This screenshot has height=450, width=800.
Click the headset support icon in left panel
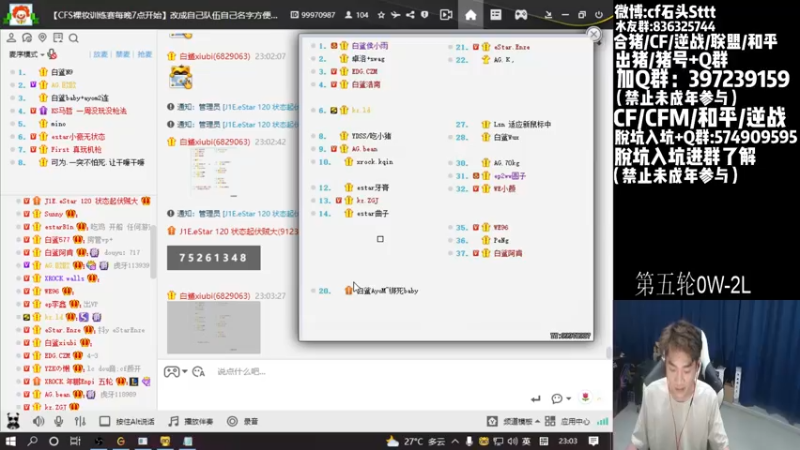pyautogui.click(x=27, y=38)
